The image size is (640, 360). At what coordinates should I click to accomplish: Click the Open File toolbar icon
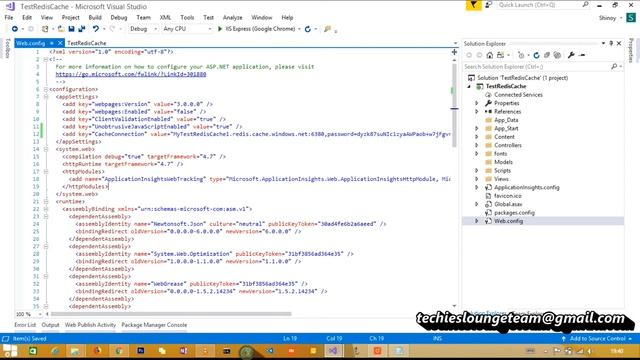coord(61,29)
